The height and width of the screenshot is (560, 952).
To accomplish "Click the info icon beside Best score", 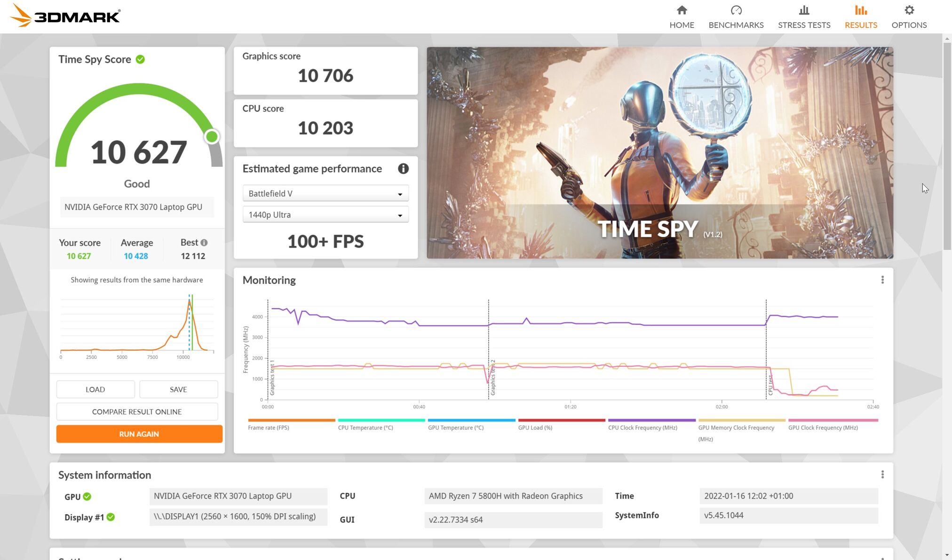I will coord(204,243).
